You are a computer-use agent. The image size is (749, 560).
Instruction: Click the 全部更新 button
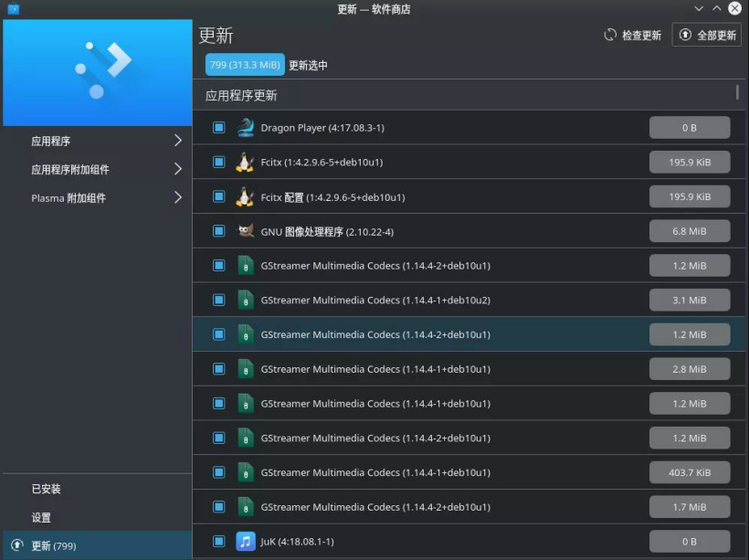[707, 35]
